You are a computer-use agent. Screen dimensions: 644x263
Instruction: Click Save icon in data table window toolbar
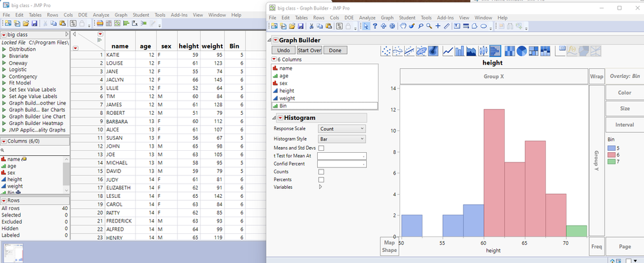click(34, 23)
